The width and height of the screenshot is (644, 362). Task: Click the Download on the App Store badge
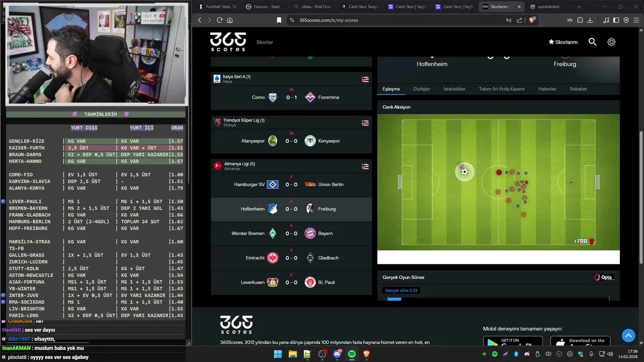pyautogui.click(x=580, y=341)
